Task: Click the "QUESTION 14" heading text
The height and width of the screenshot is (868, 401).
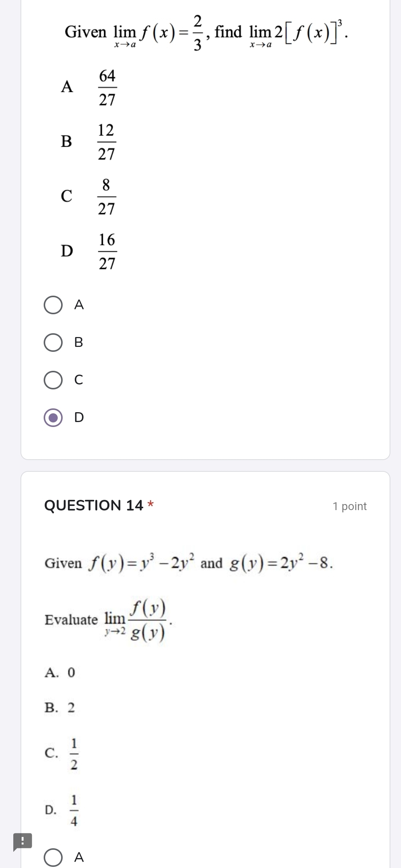Action: point(94,506)
